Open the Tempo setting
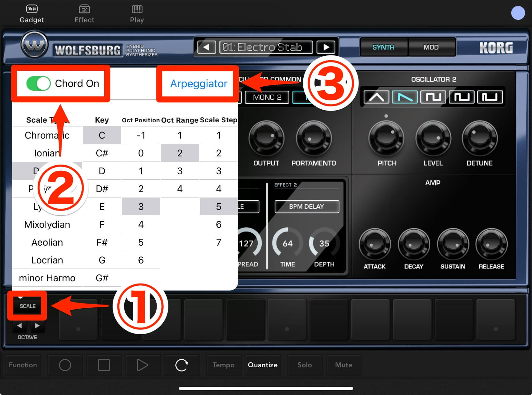 coord(224,365)
